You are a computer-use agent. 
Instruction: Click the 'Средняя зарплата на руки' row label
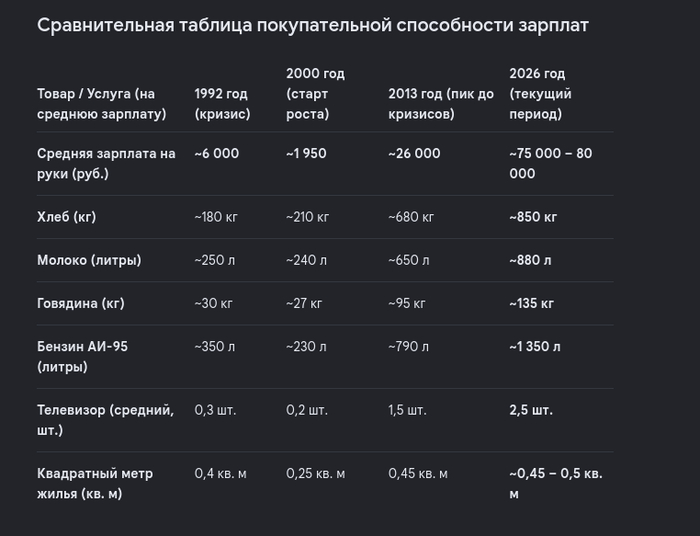pyautogui.click(x=106, y=163)
